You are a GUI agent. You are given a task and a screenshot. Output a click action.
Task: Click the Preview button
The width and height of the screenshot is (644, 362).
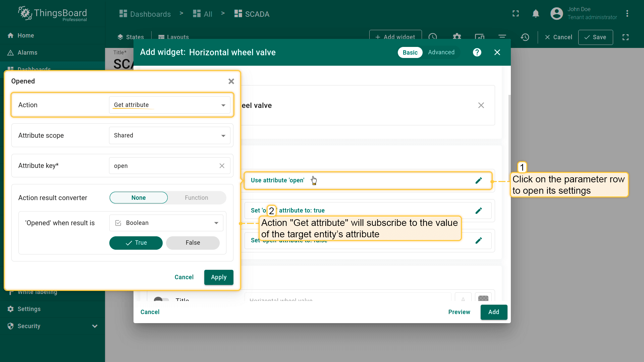459,312
